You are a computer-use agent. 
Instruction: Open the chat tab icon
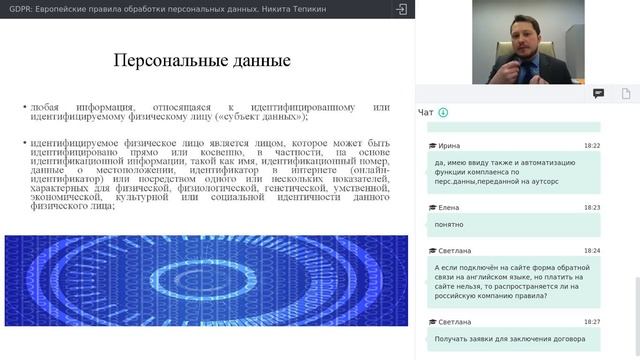coord(598,94)
